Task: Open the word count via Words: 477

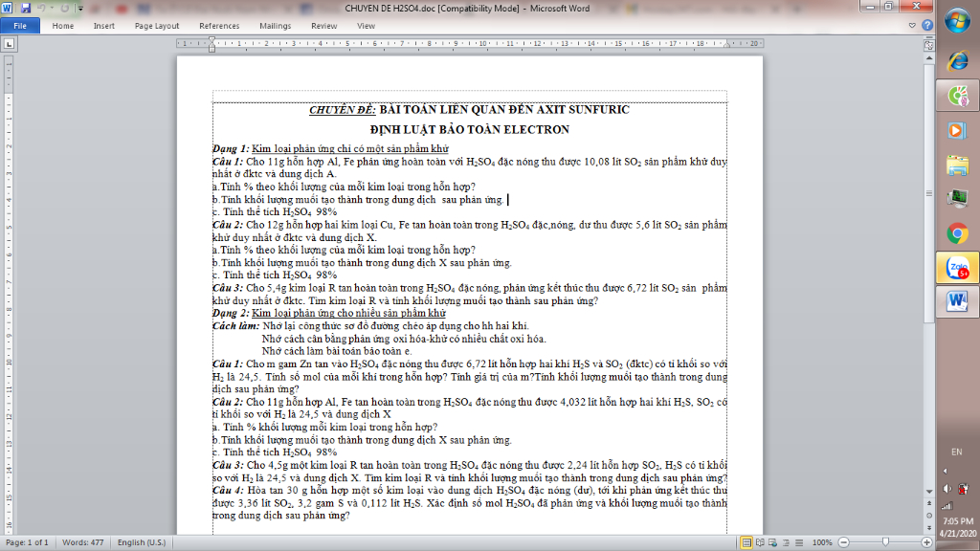Action: click(x=83, y=543)
